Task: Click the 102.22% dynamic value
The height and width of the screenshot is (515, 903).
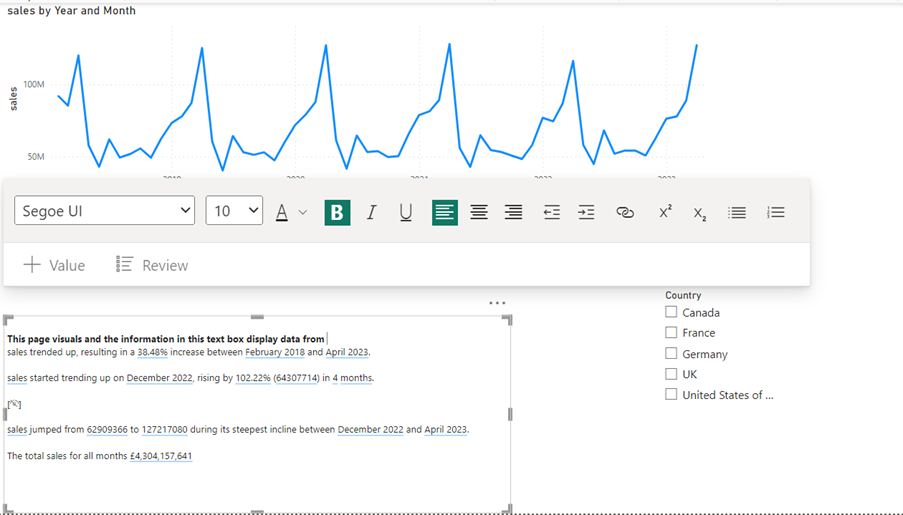Action: 253,378
